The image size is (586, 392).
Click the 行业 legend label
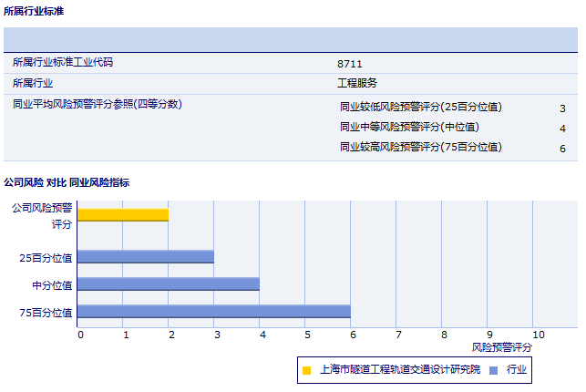tap(517, 370)
